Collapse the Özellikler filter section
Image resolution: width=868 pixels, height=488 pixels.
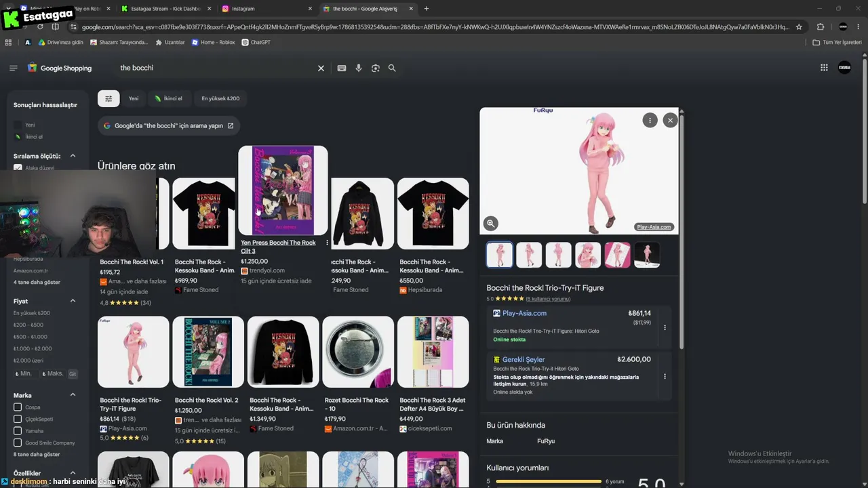[73, 473]
